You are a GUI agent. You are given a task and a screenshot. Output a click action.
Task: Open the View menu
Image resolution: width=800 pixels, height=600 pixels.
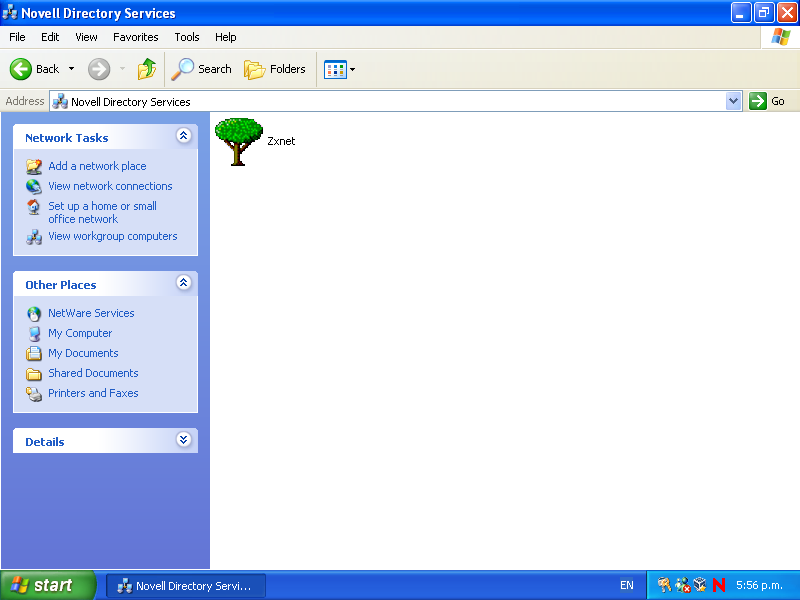[x=86, y=37]
